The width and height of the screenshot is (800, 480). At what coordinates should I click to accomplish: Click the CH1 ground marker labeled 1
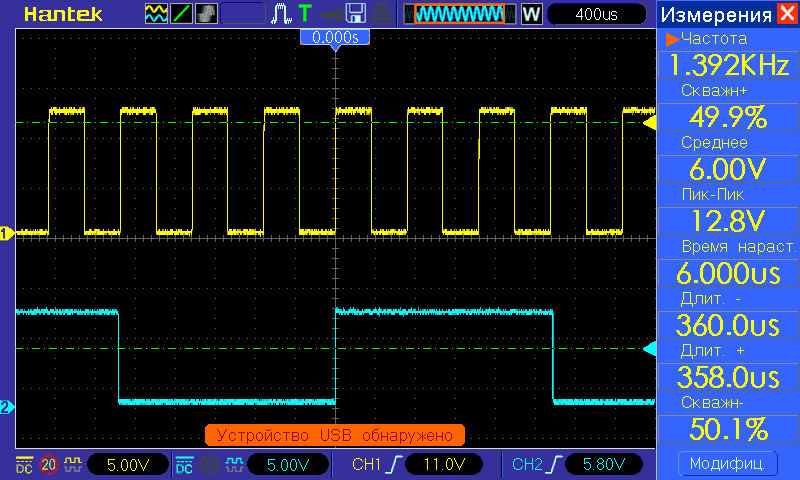click(x=6, y=234)
